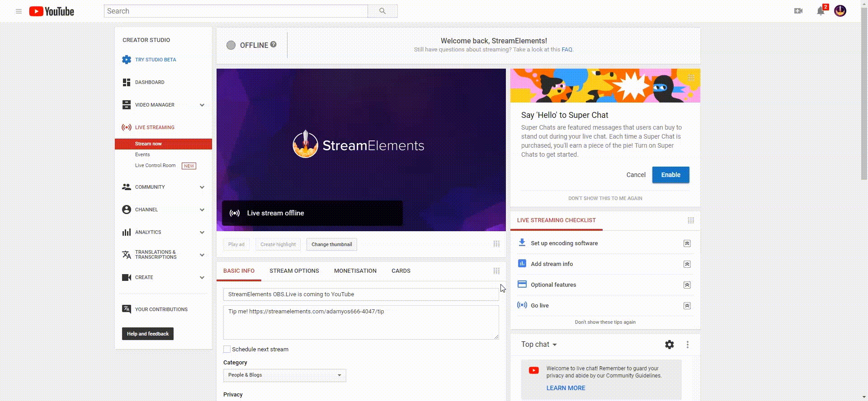Screen dimensions: 868x401
Task: Click the Channel person icon
Action: pyautogui.click(x=127, y=210)
